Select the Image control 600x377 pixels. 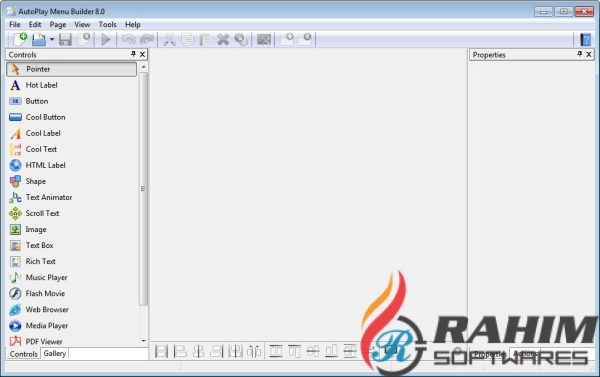[x=71, y=230]
